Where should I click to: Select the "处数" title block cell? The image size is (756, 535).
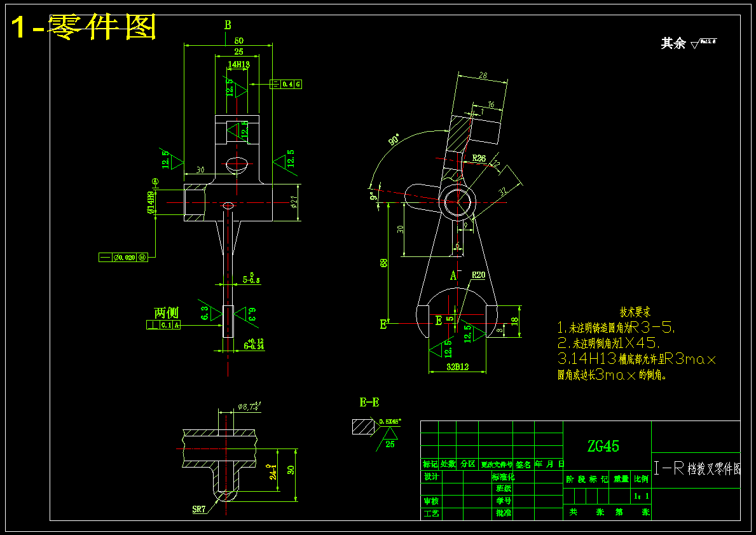[448, 464]
